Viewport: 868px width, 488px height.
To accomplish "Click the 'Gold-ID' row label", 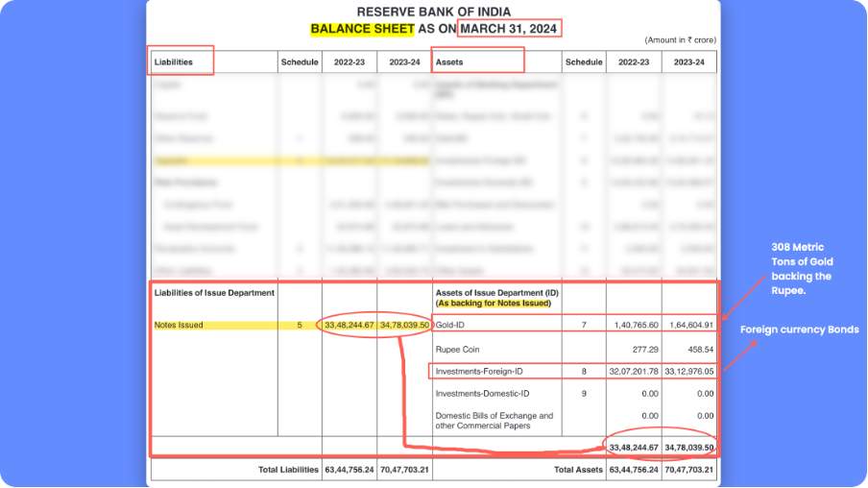I will [450, 325].
